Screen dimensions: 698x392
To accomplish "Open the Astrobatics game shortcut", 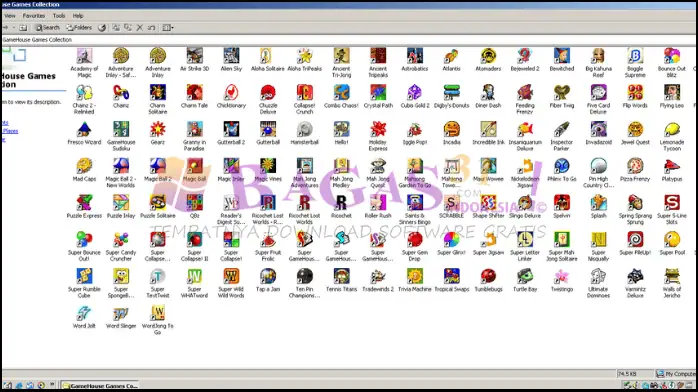I will click(415, 57).
